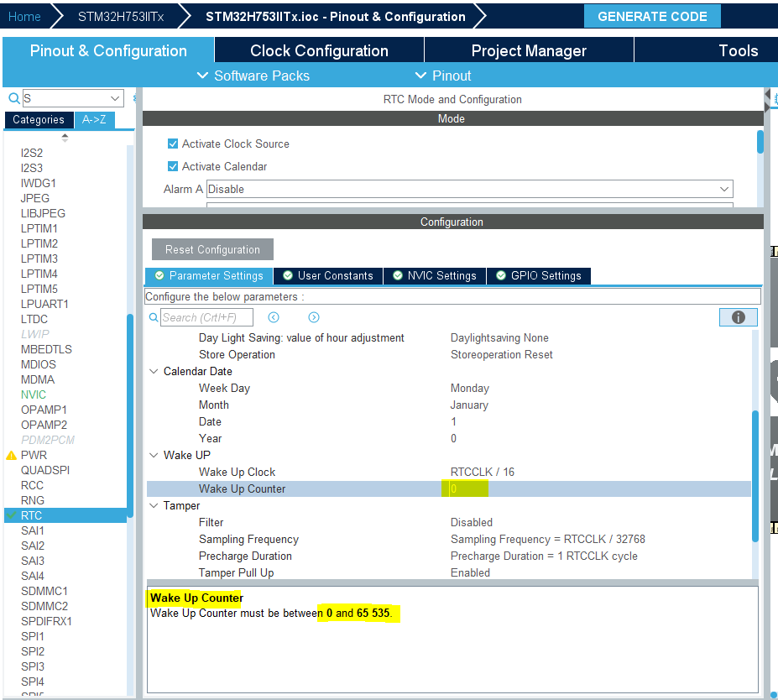The image size is (778, 700).
Task: Open User Constants tab
Action: [328, 276]
